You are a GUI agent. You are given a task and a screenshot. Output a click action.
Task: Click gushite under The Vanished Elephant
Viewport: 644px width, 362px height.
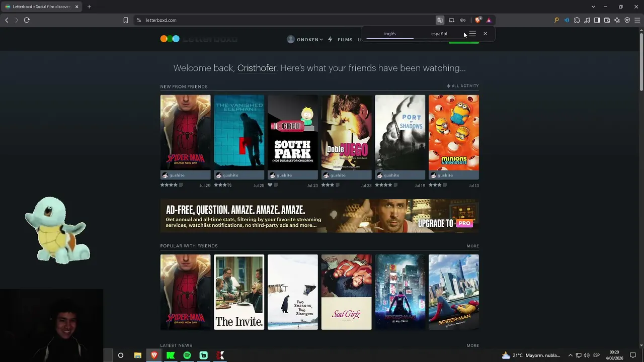[x=230, y=175]
